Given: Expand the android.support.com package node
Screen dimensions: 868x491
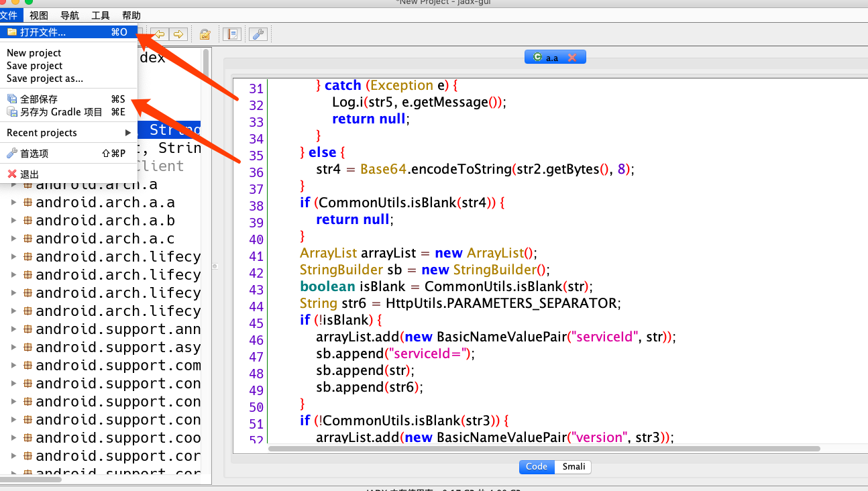Looking at the screenshot, I should coord(13,365).
